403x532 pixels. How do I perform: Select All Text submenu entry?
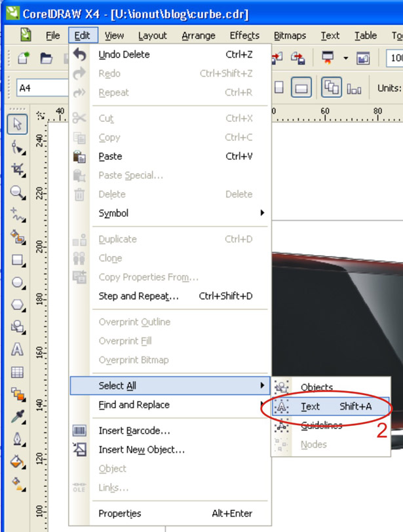click(331, 406)
